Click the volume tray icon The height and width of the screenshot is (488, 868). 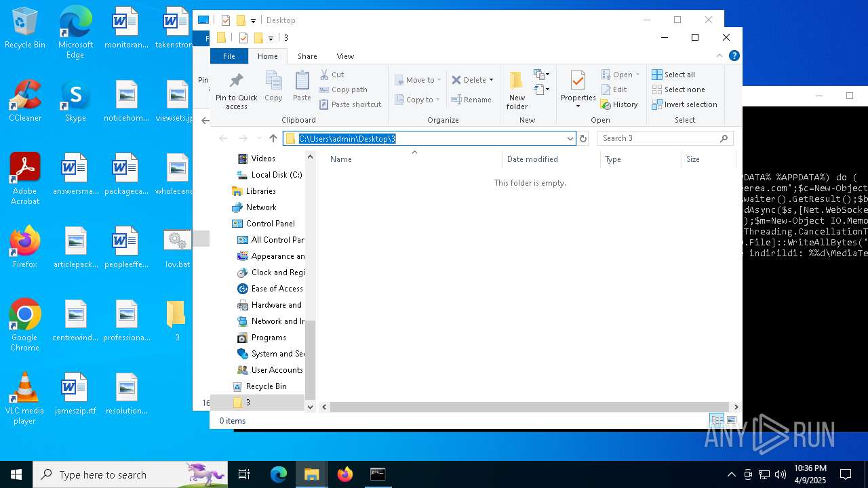(x=781, y=474)
